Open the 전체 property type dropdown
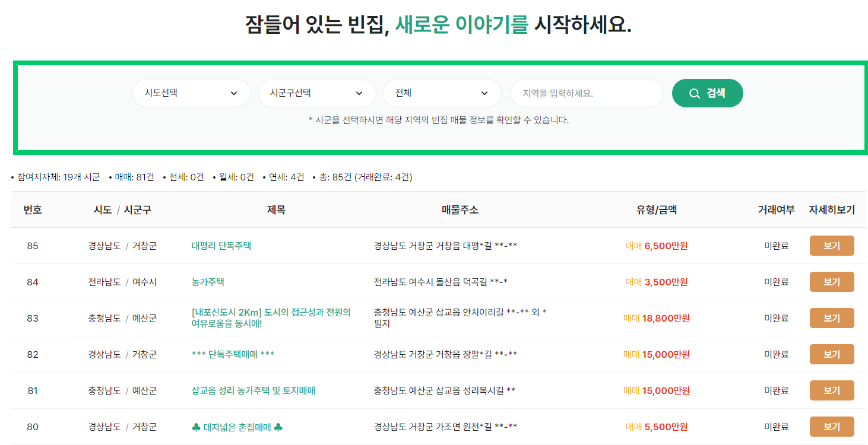 pos(442,93)
